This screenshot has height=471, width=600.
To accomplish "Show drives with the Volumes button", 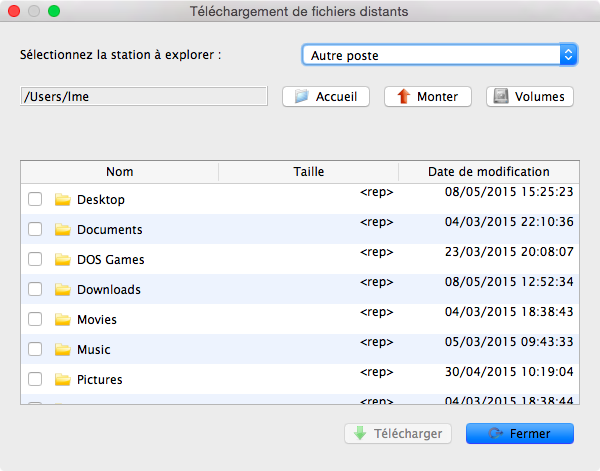I will (x=530, y=97).
